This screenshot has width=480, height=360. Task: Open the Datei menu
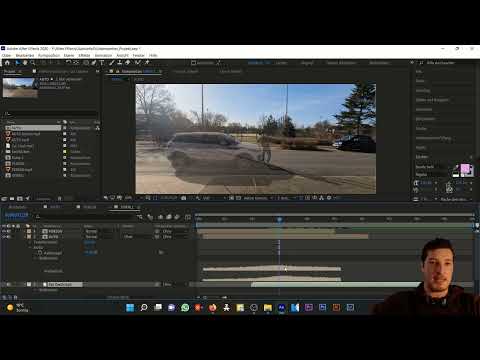[6, 55]
